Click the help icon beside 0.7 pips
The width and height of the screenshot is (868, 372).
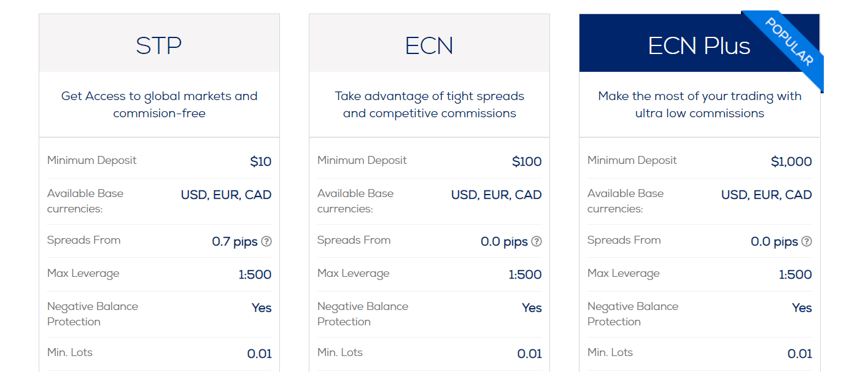point(266,242)
